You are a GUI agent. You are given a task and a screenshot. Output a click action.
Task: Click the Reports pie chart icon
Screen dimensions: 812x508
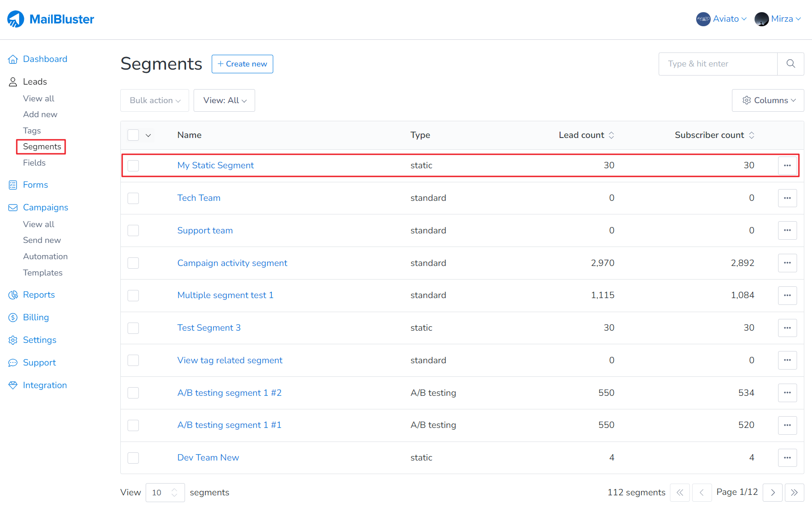click(13, 295)
